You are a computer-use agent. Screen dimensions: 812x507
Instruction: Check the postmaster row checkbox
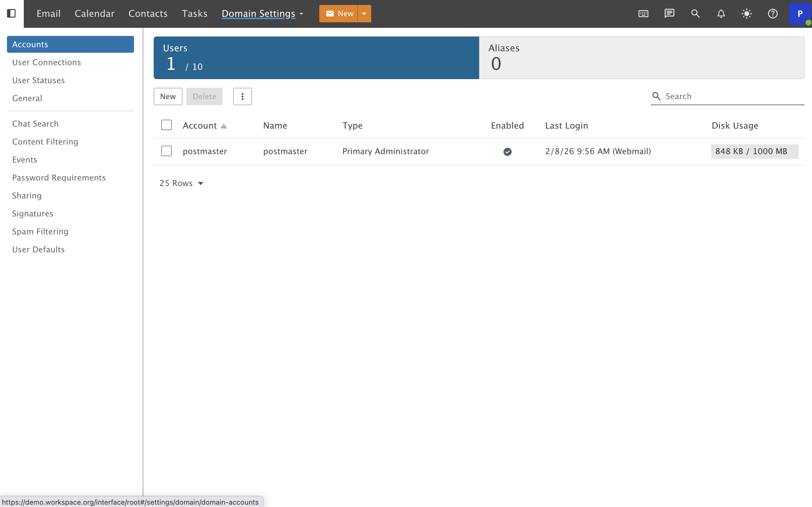click(x=166, y=151)
